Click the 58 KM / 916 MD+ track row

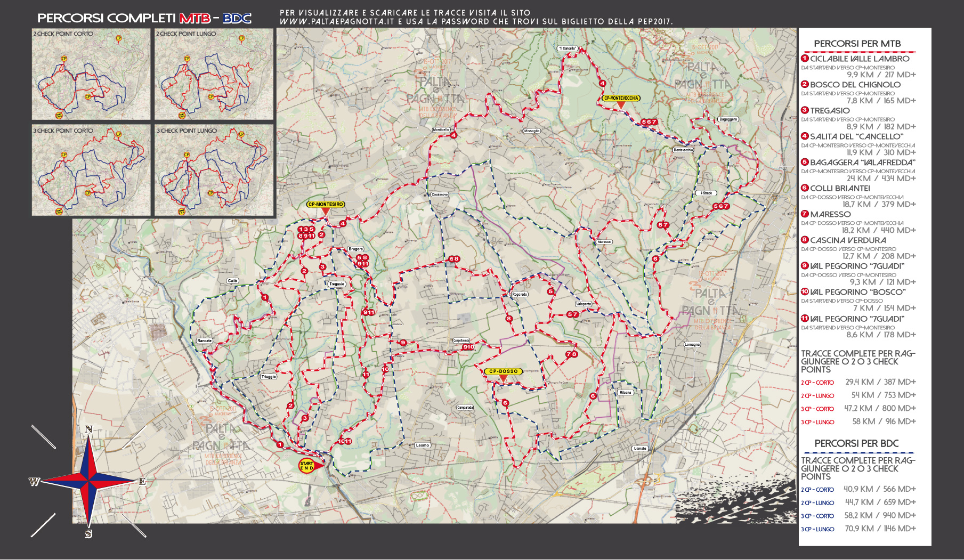(858, 421)
